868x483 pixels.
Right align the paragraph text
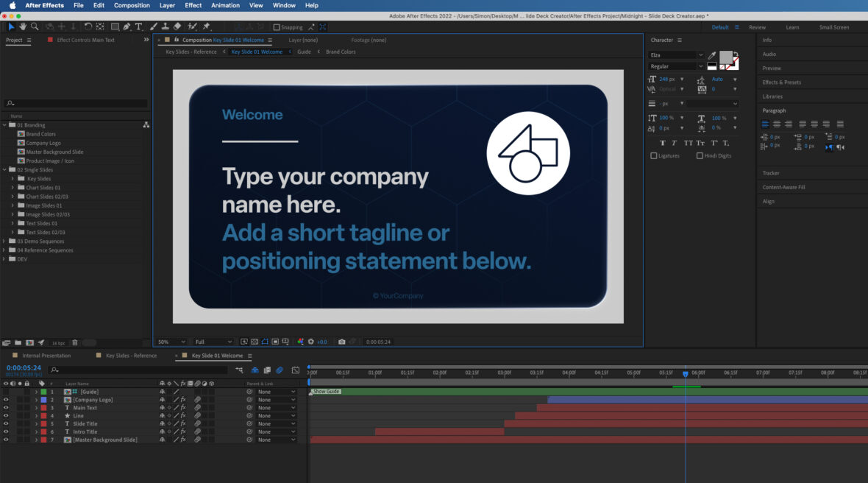[x=789, y=124]
